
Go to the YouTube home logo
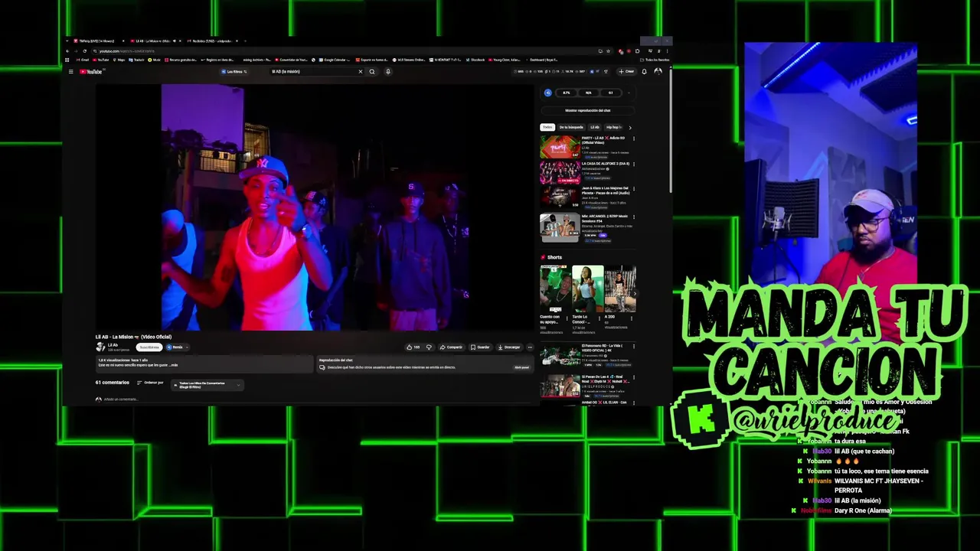[91, 72]
